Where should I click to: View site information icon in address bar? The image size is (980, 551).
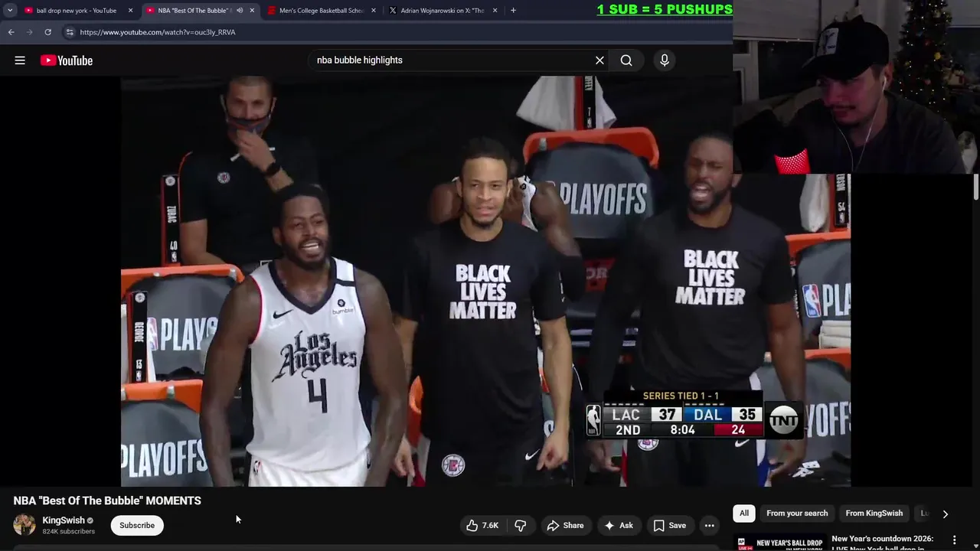(69, 32)
